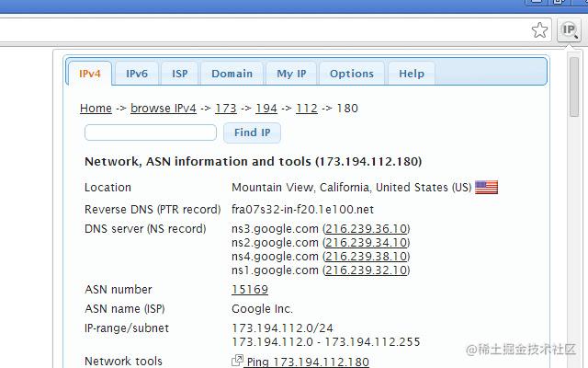Click the ns3.google.com server name
This screenshot has width=588, height=368.
275,229
